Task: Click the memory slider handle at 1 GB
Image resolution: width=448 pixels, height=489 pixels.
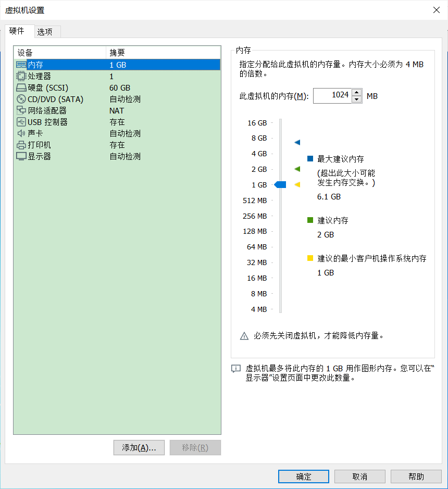Action: 280,184
